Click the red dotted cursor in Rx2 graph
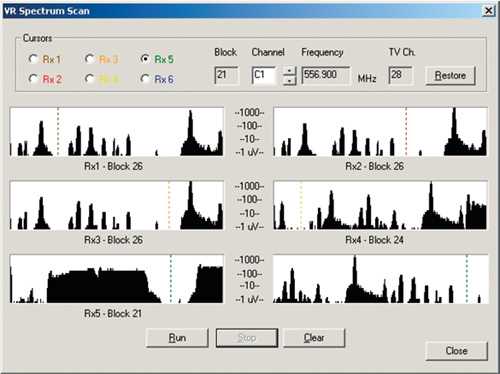This screenshot has width=500, height=374. [x=406, y=132]
